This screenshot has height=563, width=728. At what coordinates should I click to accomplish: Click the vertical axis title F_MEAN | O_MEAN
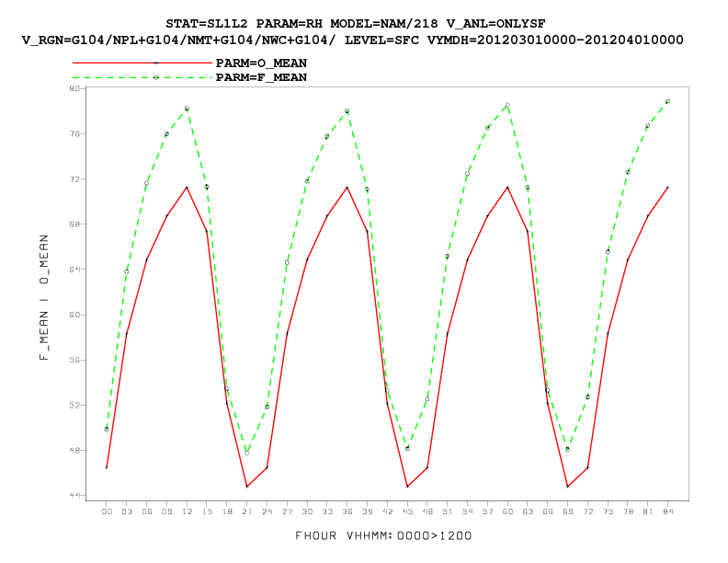pos(43,298)
